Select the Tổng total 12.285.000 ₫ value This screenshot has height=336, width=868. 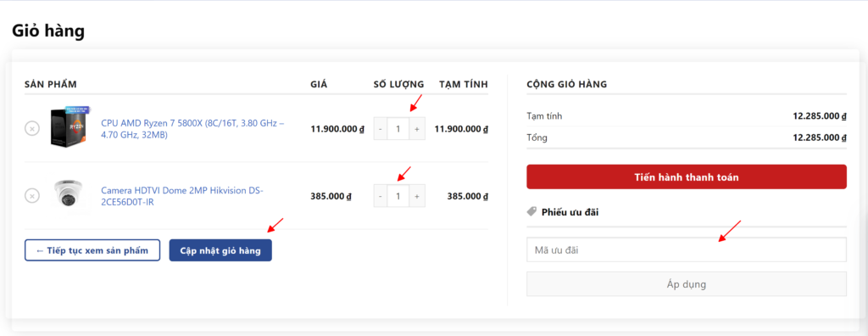[820, 137]
